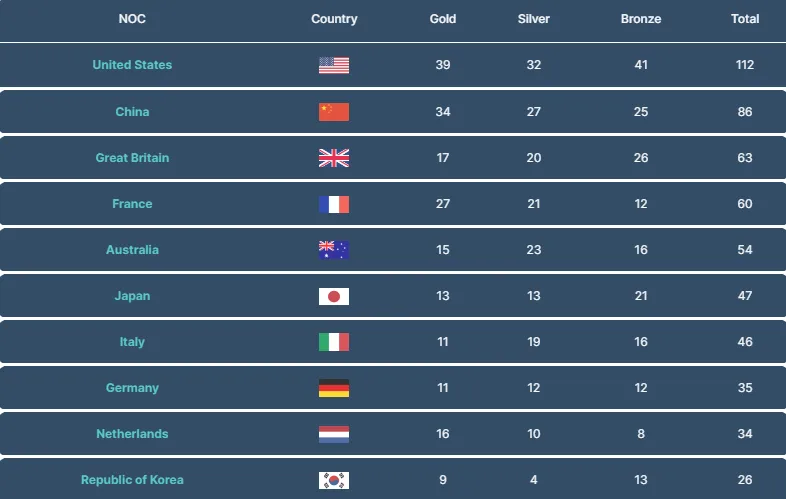Screen dimensions: 786x499
Task: Click the NOC column header
Action: pos(132,19)
